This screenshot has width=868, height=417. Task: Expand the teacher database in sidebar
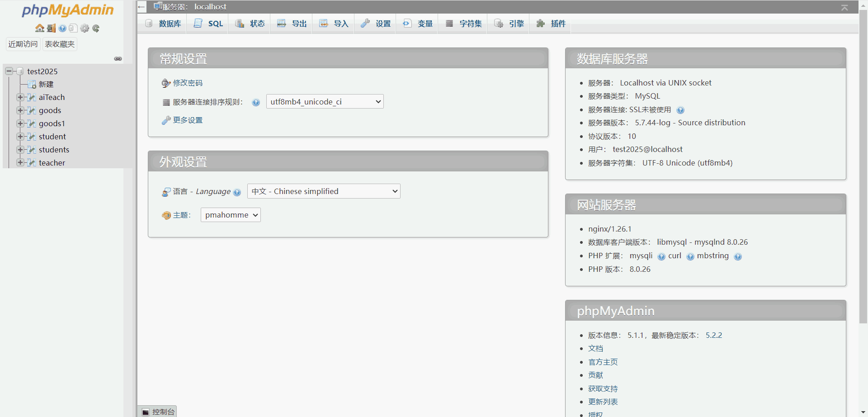point(19,162)
